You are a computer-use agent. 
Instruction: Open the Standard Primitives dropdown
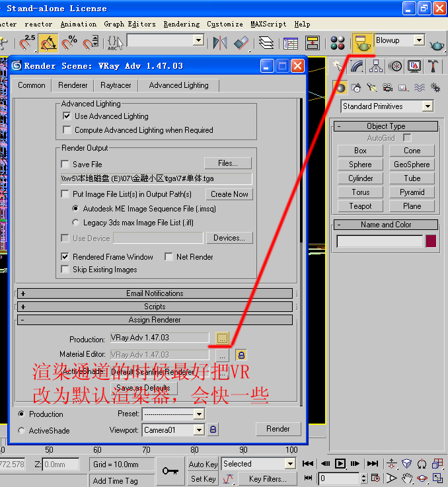[428, 106]
